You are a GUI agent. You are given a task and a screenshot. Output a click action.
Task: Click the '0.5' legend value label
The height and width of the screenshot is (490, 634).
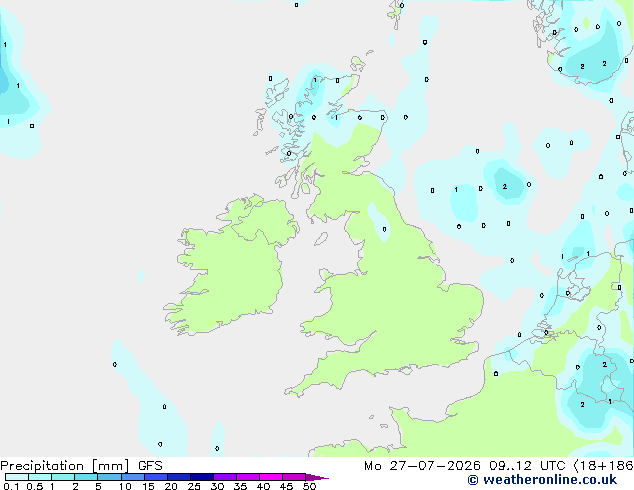click(35, 486)
